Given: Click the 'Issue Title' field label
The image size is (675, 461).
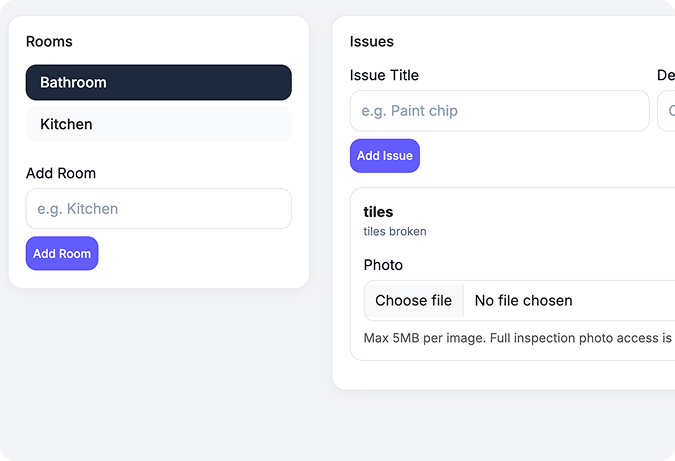Looking at the screenshot, I should [384, 75].
